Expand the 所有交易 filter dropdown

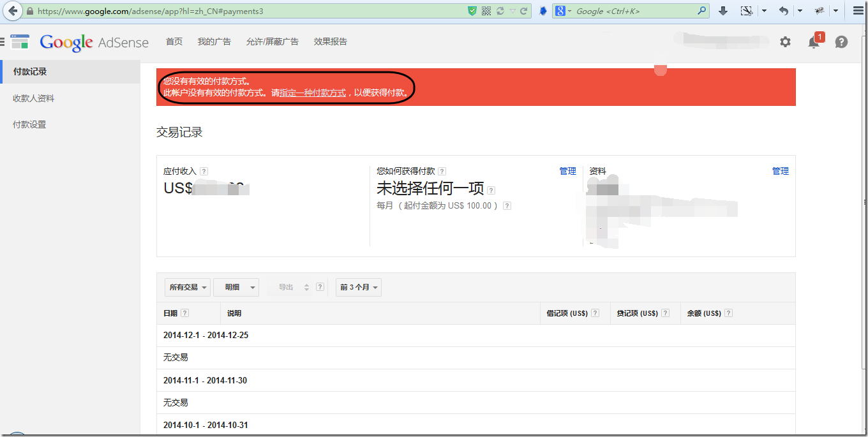click(x=188, y=287)
